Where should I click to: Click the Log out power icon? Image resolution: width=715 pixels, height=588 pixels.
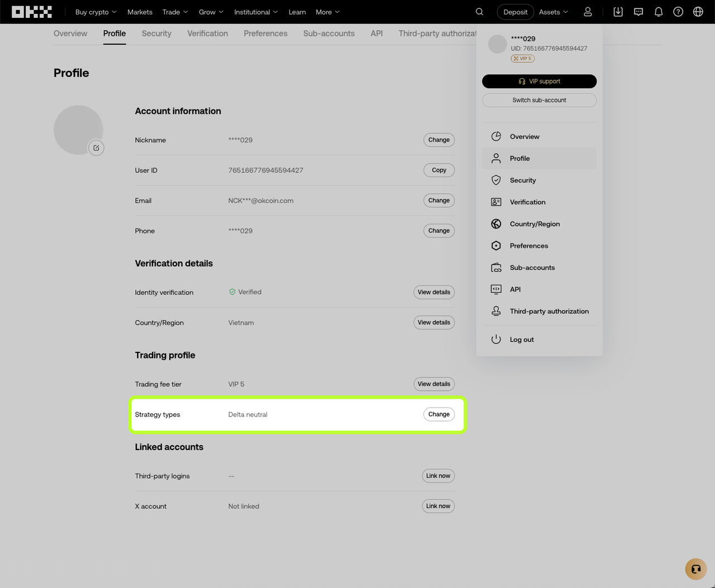[x=496, y=339]
